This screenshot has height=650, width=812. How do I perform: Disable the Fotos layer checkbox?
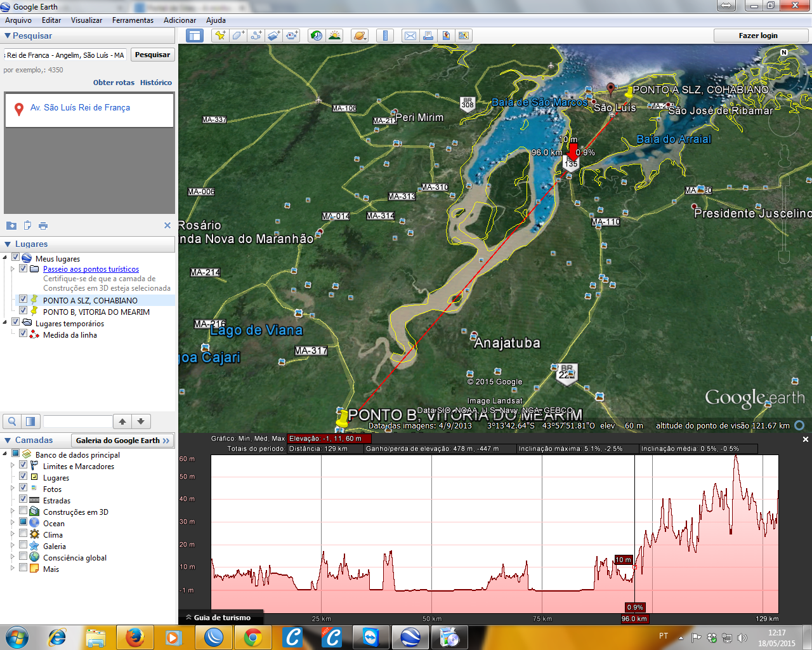[x=23, y=488]
